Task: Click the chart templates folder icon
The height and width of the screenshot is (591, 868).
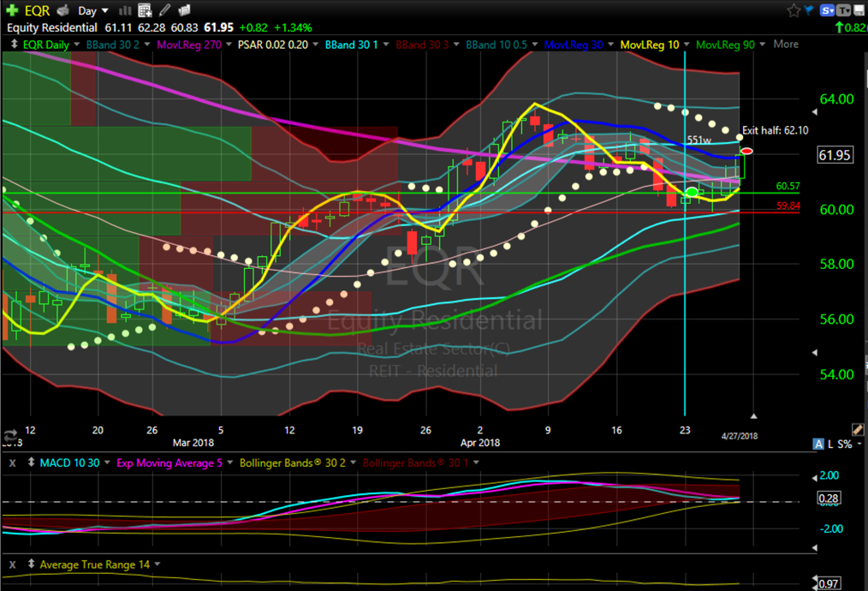Action: (x=184, y=10)
